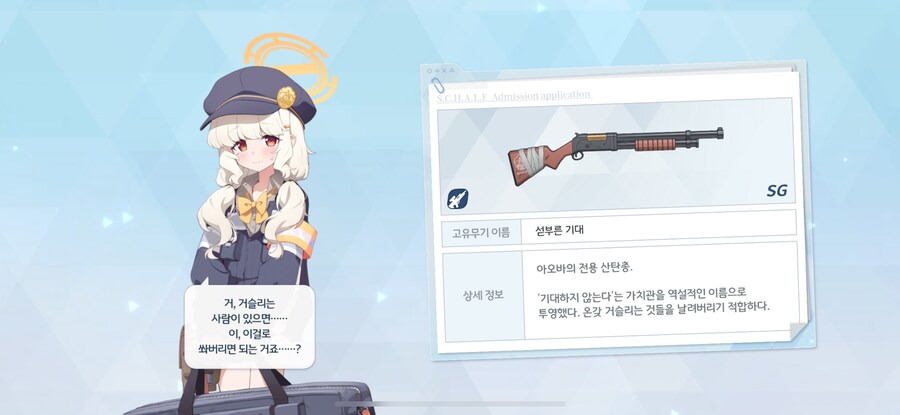Tap the character's navy cap
Image resolution: width=900 pixels, height=415 pixels.
tap(258, 98)
